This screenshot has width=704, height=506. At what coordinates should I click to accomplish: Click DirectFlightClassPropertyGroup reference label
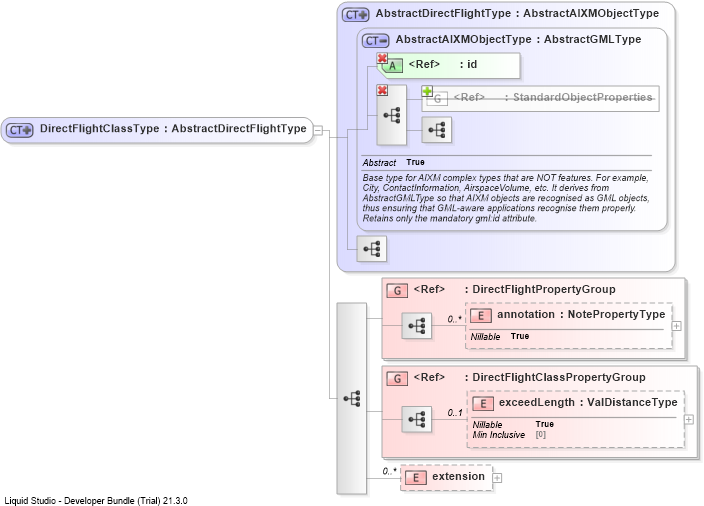coord(529,378)
